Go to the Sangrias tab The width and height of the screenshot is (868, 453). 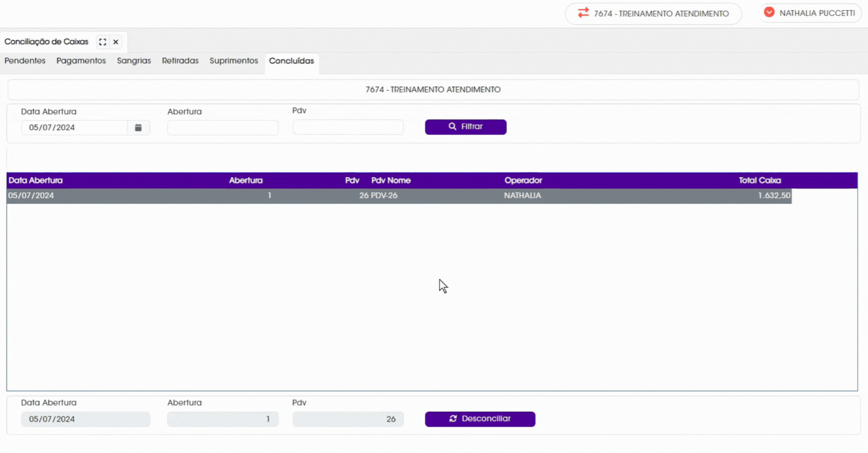pyautogui.click(x=134, y=61)
